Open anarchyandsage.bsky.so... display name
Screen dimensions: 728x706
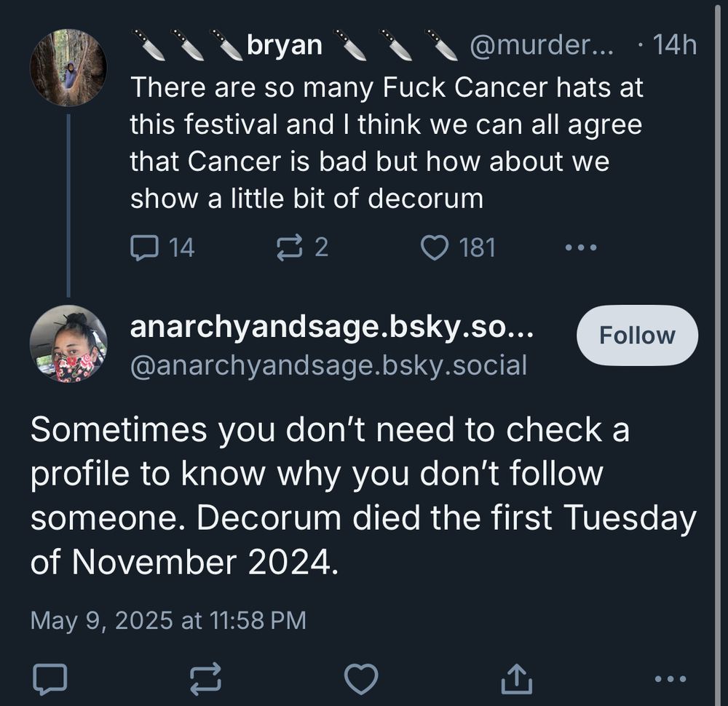(332, 327)
